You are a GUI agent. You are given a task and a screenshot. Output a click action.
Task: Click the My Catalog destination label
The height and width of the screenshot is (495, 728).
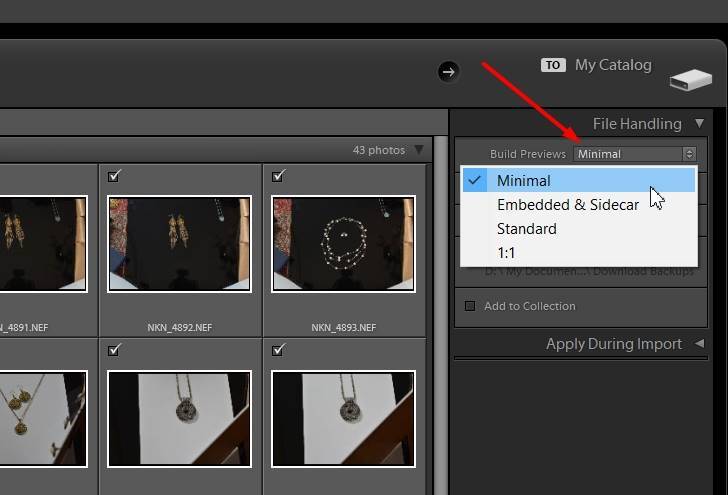coord(613,65)
